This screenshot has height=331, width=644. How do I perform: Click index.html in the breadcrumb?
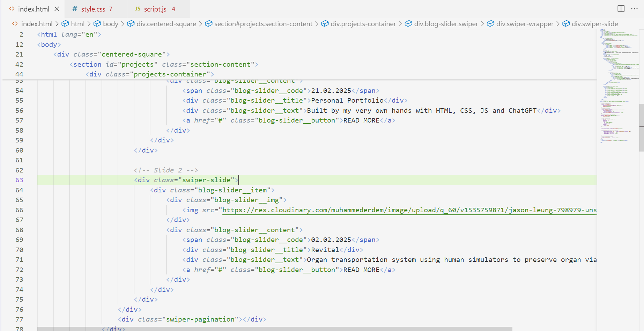37,24
